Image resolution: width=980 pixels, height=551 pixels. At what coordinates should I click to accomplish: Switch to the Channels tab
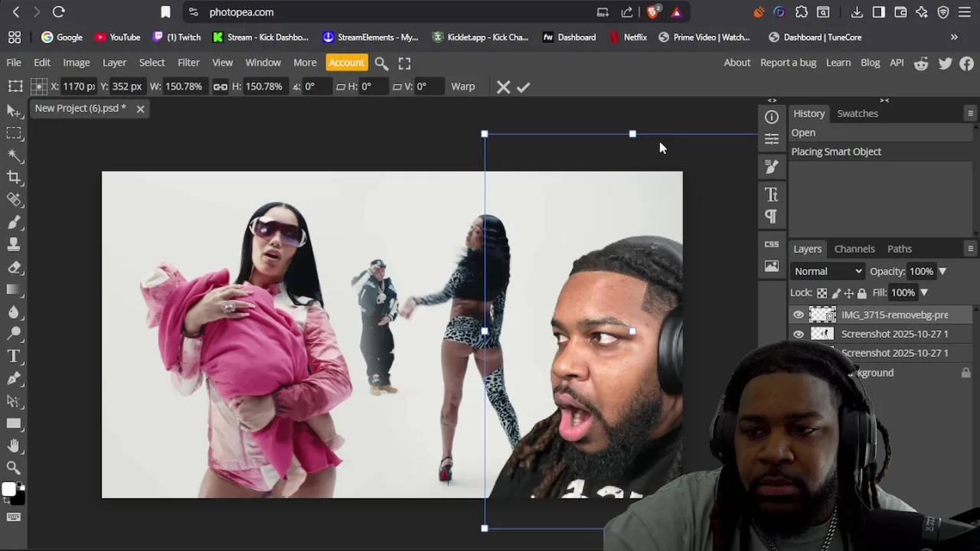coord(854,249)
